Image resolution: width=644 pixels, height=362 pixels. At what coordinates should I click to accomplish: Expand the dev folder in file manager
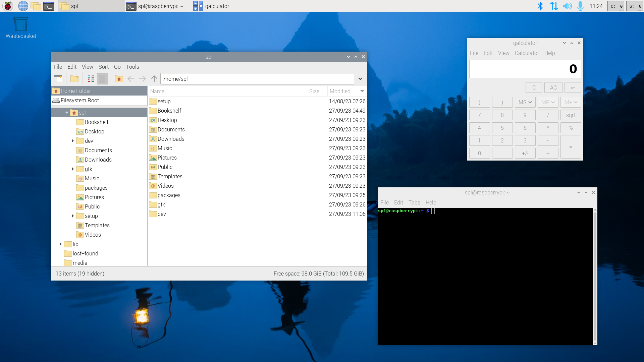point(72,140)
